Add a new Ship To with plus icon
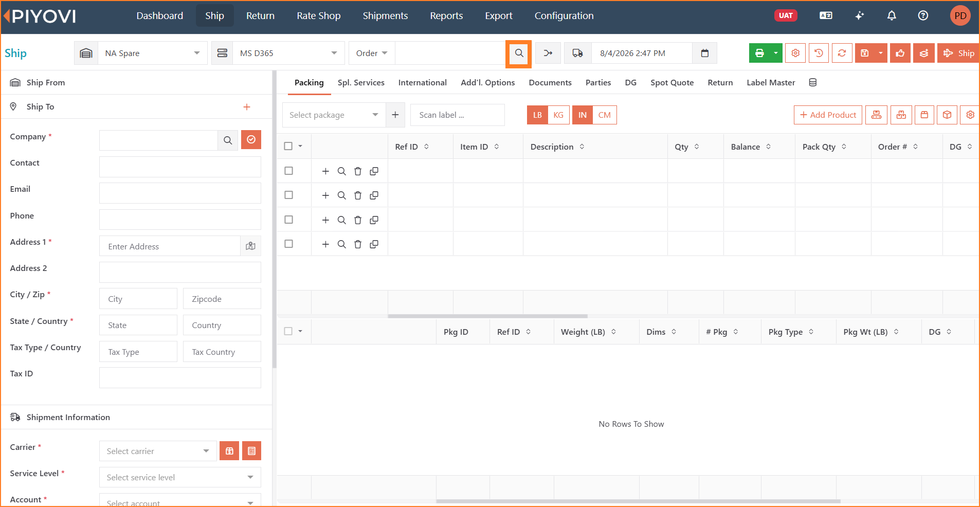This screenshot has width=980, height=507. pos(247,107)
